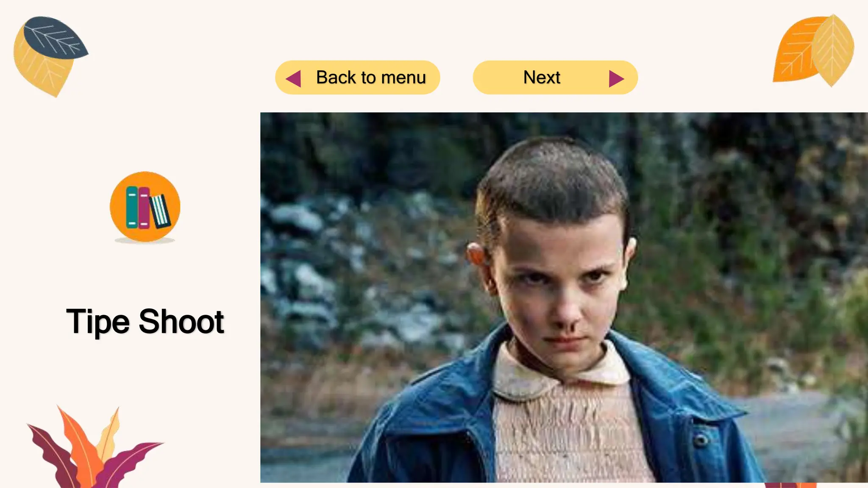
Task: Click the Next button
Action: point(555,78)
